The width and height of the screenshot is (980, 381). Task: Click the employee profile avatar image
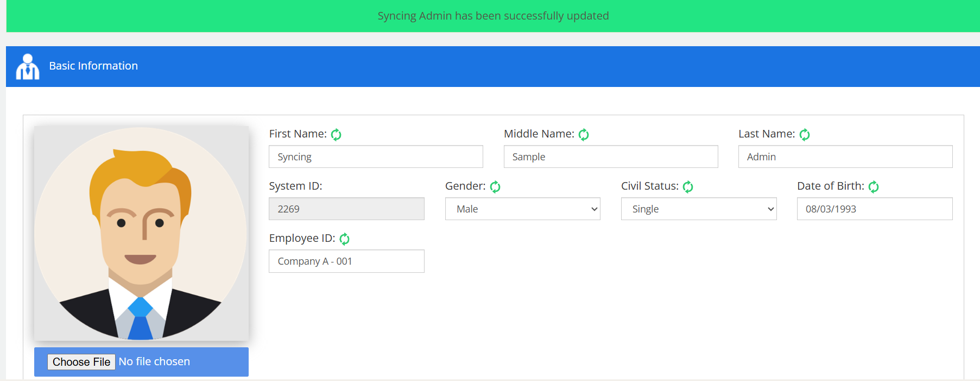click(x=141, y=234)
